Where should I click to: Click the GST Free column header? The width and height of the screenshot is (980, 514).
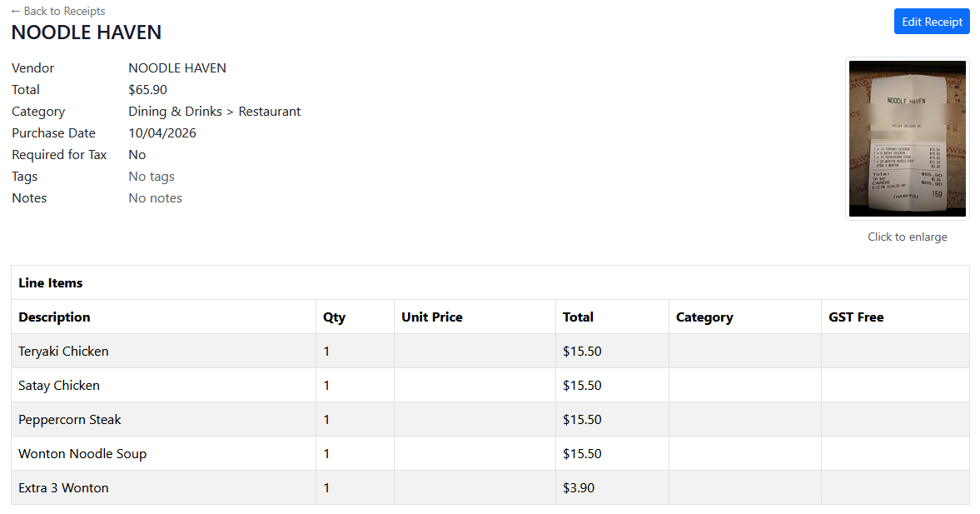[854, 317]
